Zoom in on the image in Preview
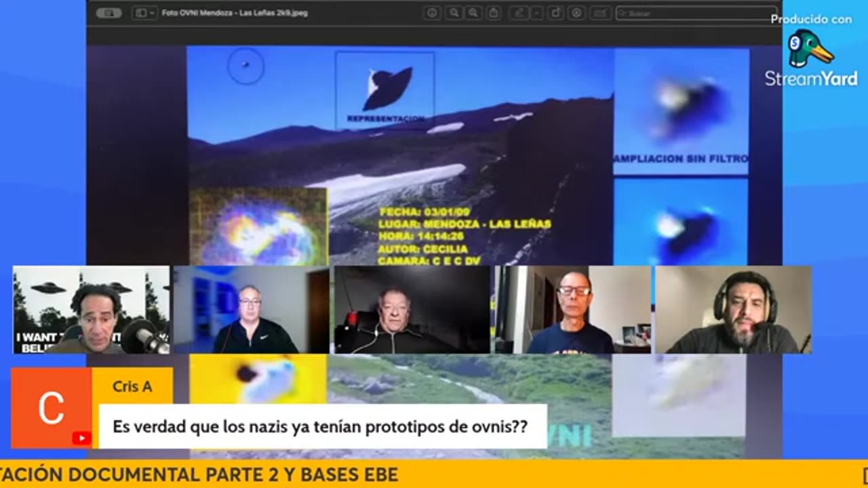868x488 pixels. pos(473,13)
